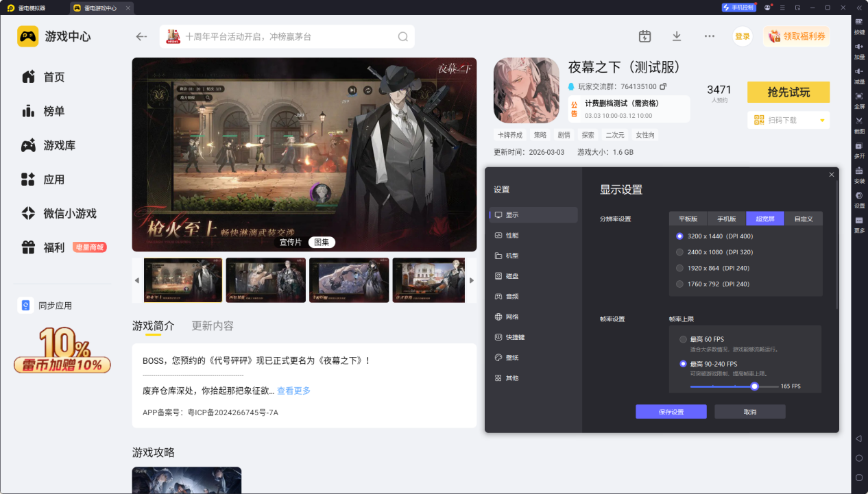Click 登录 login button
The image size is (868, 494).
click(x=743, y=36)
